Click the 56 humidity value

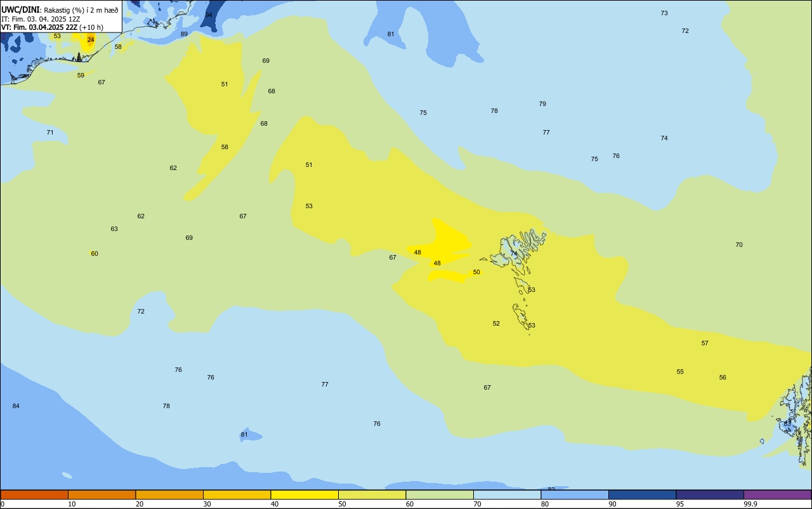click(723, 377)
